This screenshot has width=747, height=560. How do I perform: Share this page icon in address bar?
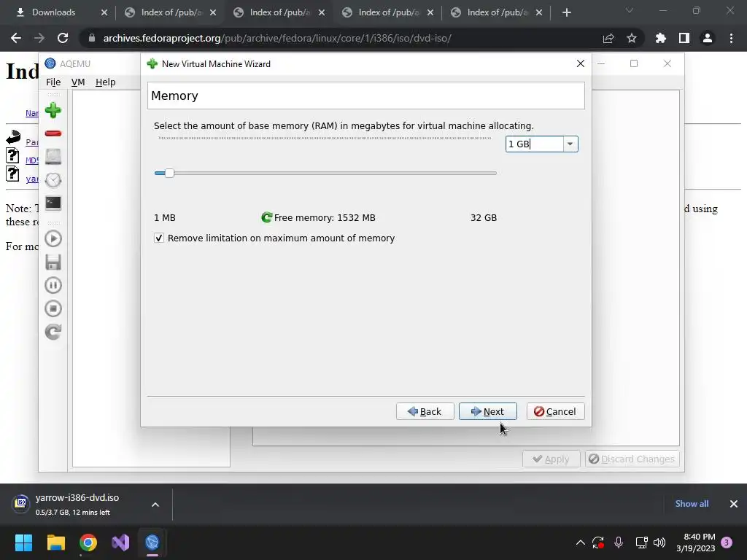pyautogui.click(x=608, y=38)
